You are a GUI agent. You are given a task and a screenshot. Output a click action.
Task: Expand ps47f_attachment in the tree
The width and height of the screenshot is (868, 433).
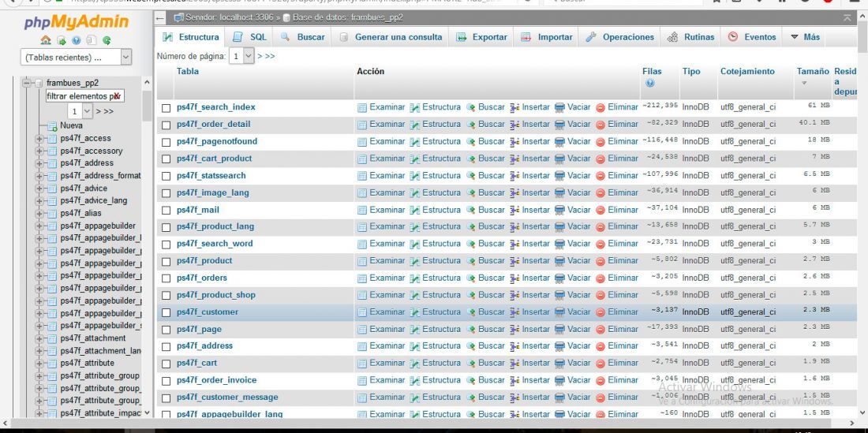click(x=39, y=338)
